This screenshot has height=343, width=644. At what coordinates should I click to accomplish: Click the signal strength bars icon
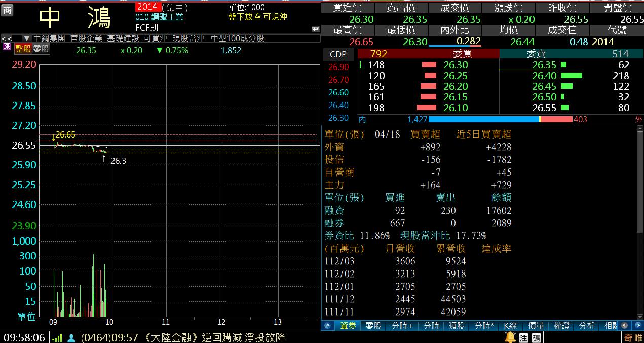(x=57, y=338)
